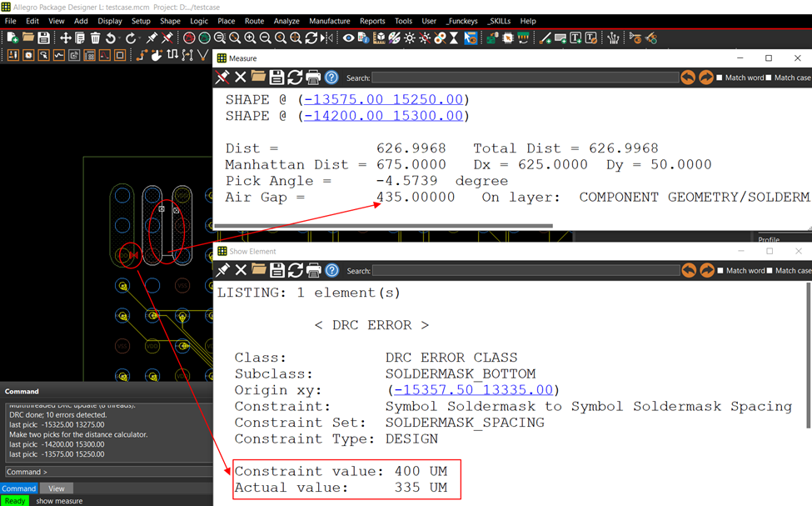The width and height of the screenshot is (812, 506).
Task: Open Help icon in Show Element window
Action: click(x=331, y=270)
